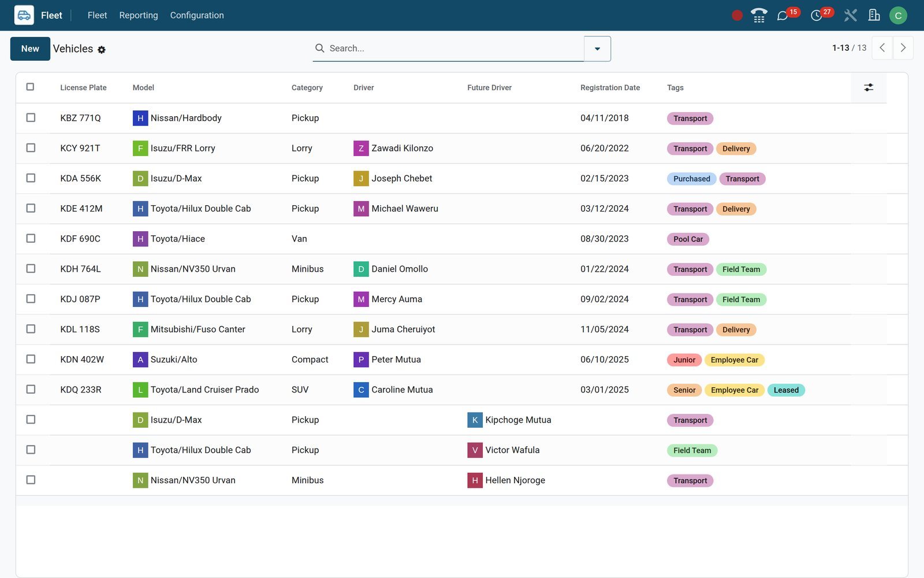Open the developer tools wrench icon

pyautogui.click(x=850, y=16)
